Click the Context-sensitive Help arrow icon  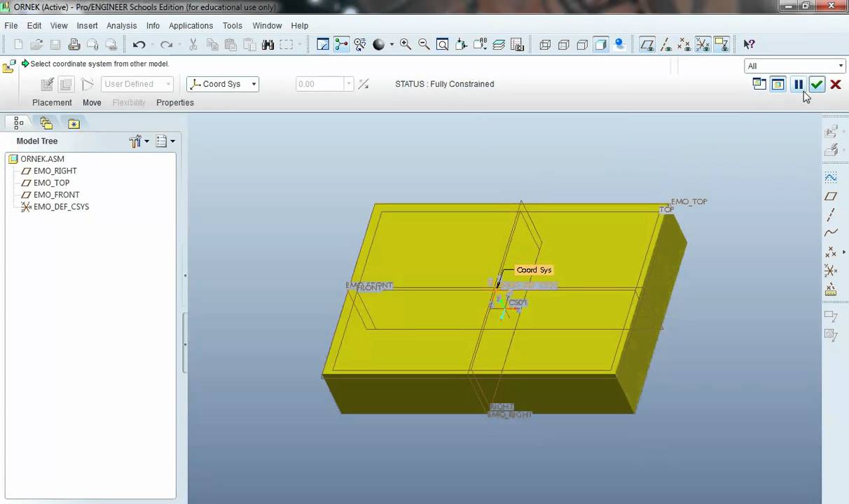749,45
